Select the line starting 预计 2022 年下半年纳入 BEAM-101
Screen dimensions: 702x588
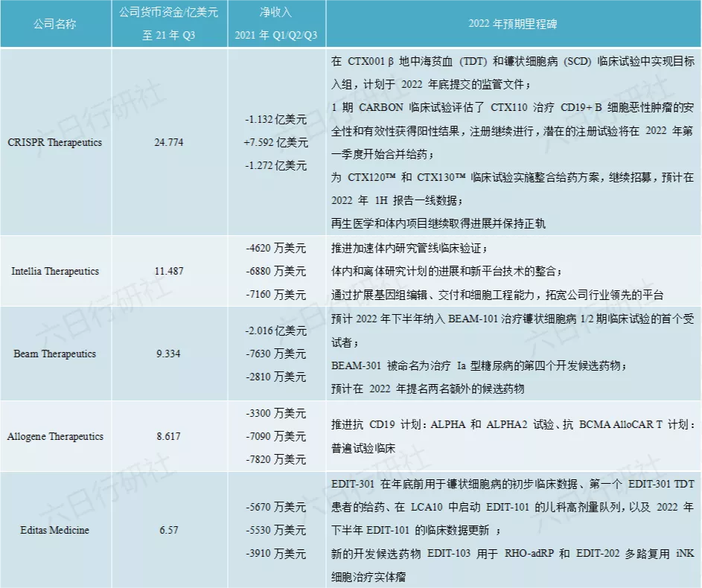[x=513, y=319]
